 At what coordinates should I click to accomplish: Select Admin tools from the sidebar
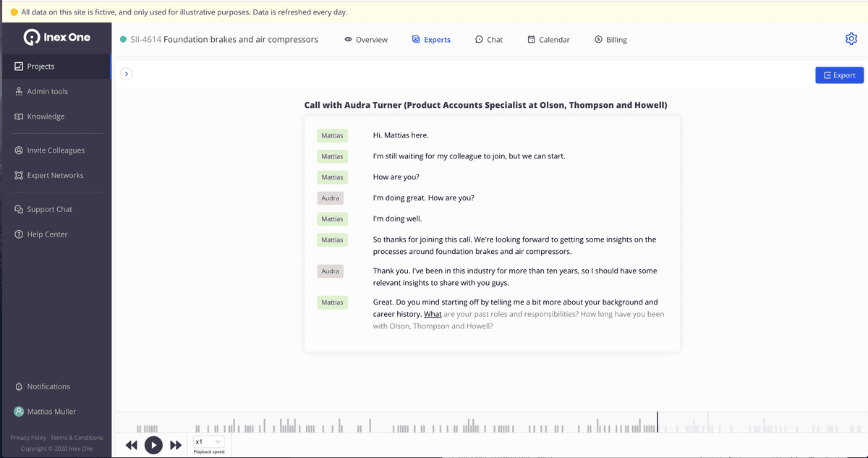click(x=47, y=91)
